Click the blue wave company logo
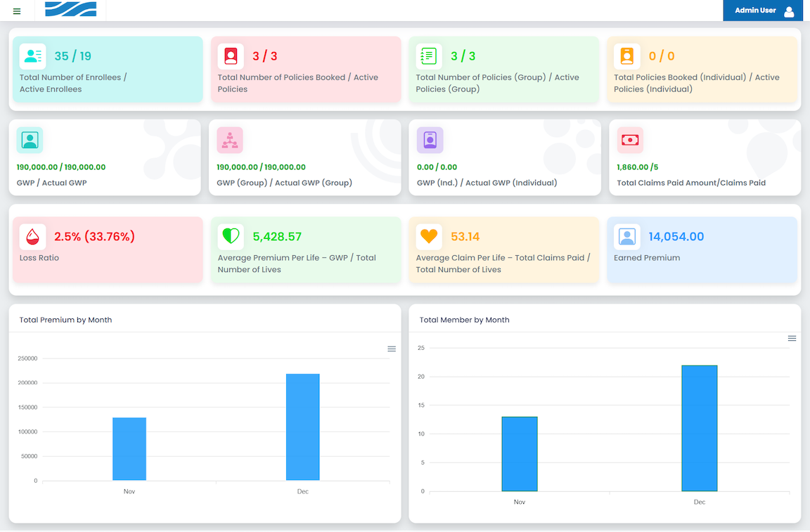The width and height of the screenshot is (810, 532). point(70,9)
